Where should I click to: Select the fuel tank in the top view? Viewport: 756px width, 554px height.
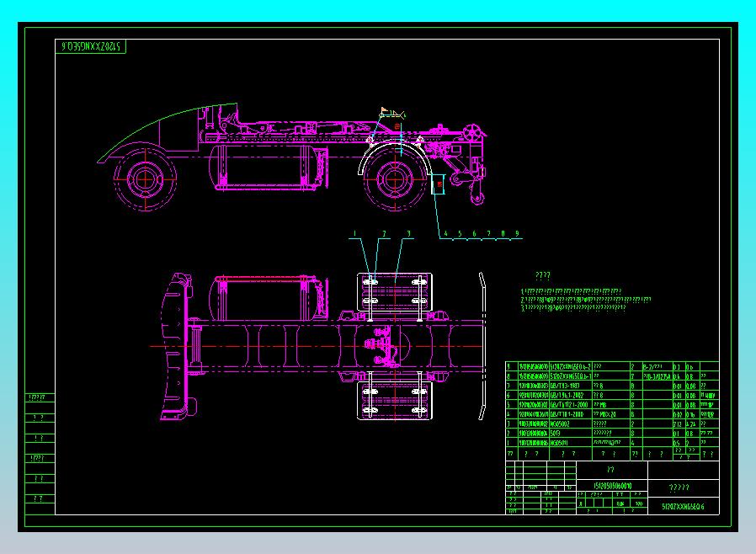[268, 297]
